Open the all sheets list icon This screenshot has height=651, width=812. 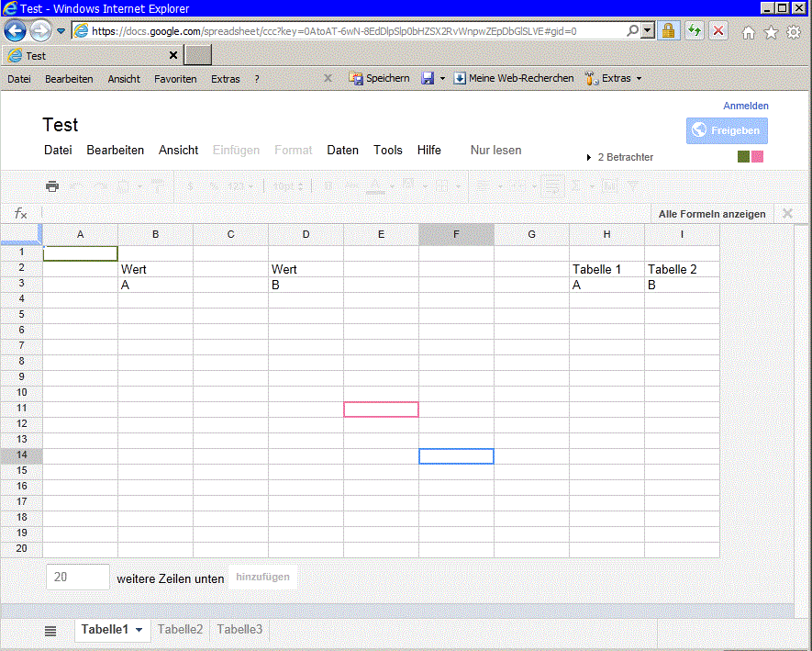pyautogui.click(x=50, y=631)
